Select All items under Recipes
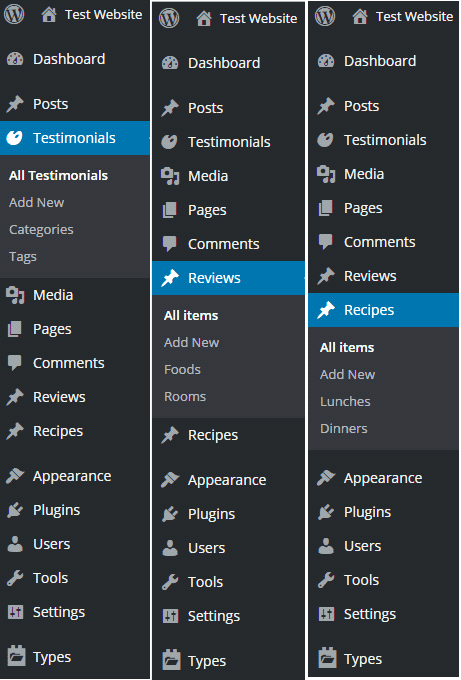Screen dimensions: 461x680 pyautogui.click(x=347, y=347)
